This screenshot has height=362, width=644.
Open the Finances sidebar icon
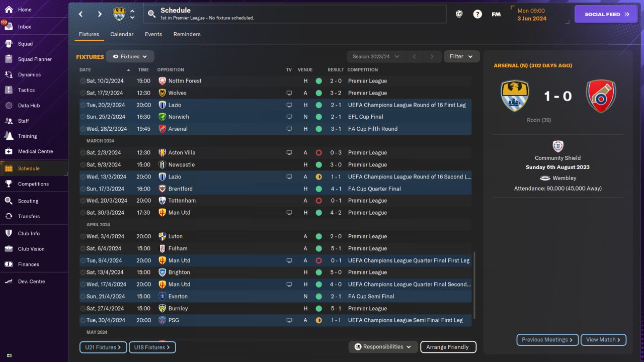(x=9, y=264)
